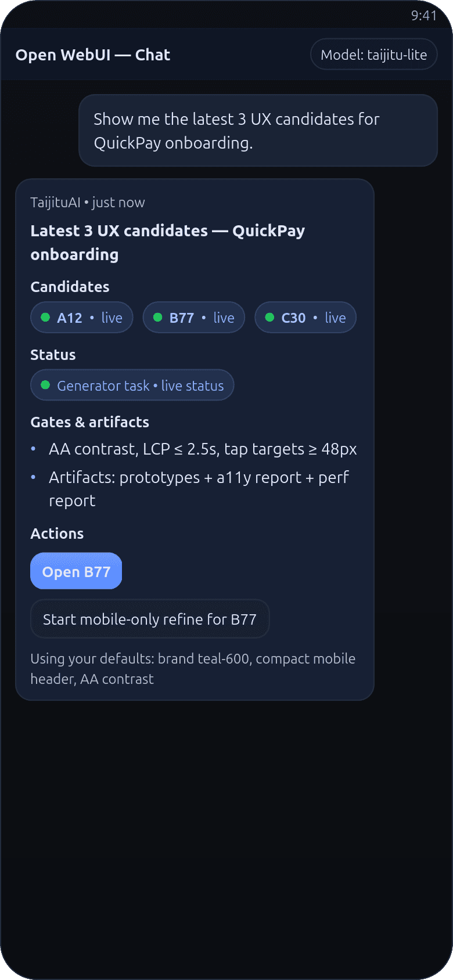This screenshot has height=980, width=453.
Task: Open the Generator task live status link
Action: [x=140, y=385]
